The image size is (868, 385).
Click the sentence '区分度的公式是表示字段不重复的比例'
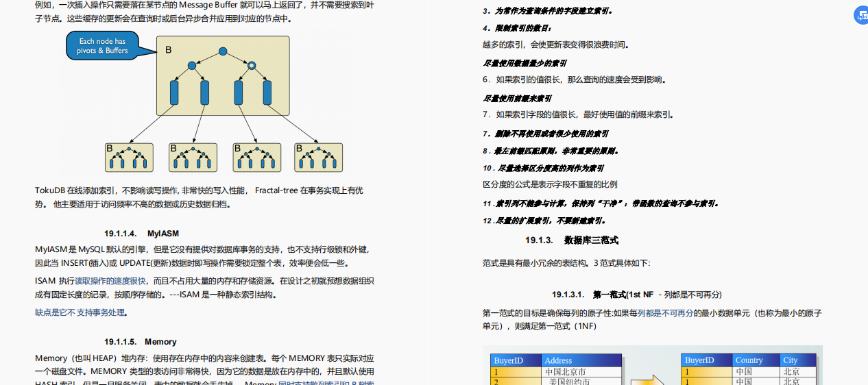[x=550, y=184]
